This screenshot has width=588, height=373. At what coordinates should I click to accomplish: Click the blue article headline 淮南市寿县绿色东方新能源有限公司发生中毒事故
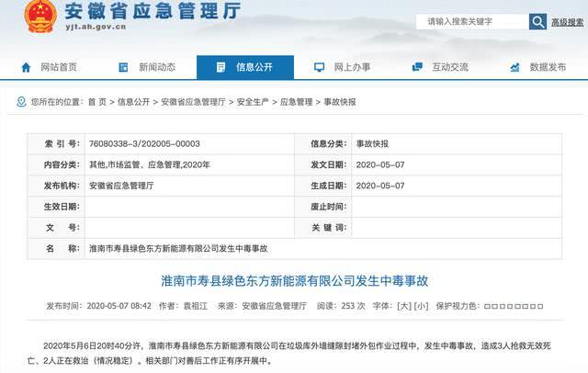click(294, 281)
